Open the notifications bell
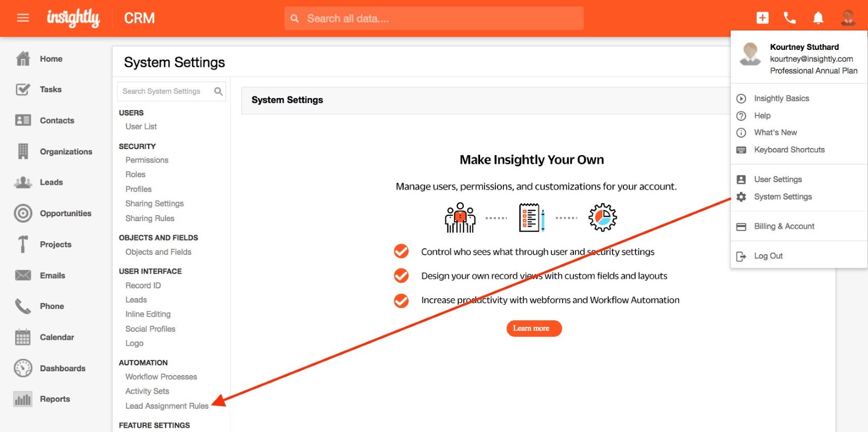 818,18
